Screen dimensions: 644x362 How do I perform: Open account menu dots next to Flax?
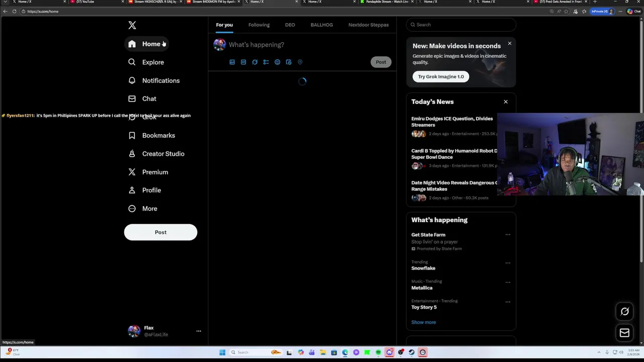pyautogui.click(x=198, y=331)
